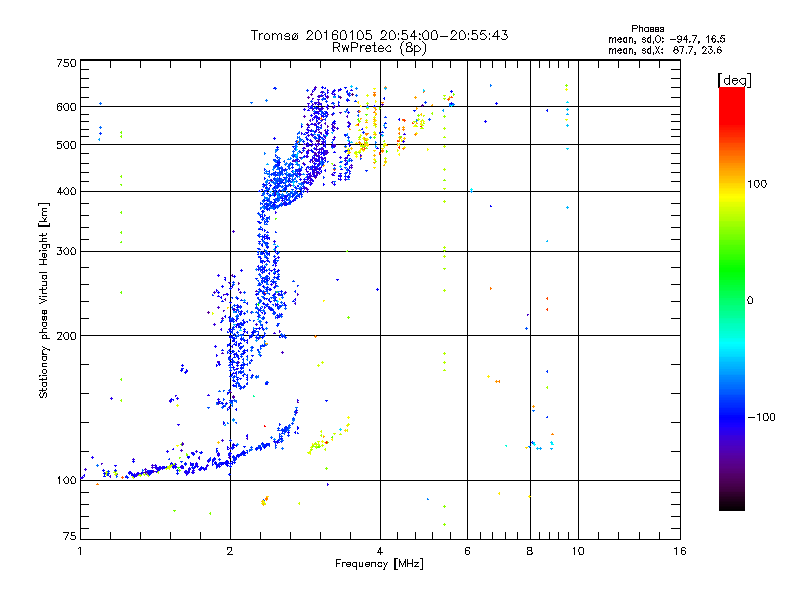This screenshot has width=800, height=600.
Task: Click the plot title 'Tromsø 20160105 20:54:00-20:55:43'
Action: click(379, 35)
